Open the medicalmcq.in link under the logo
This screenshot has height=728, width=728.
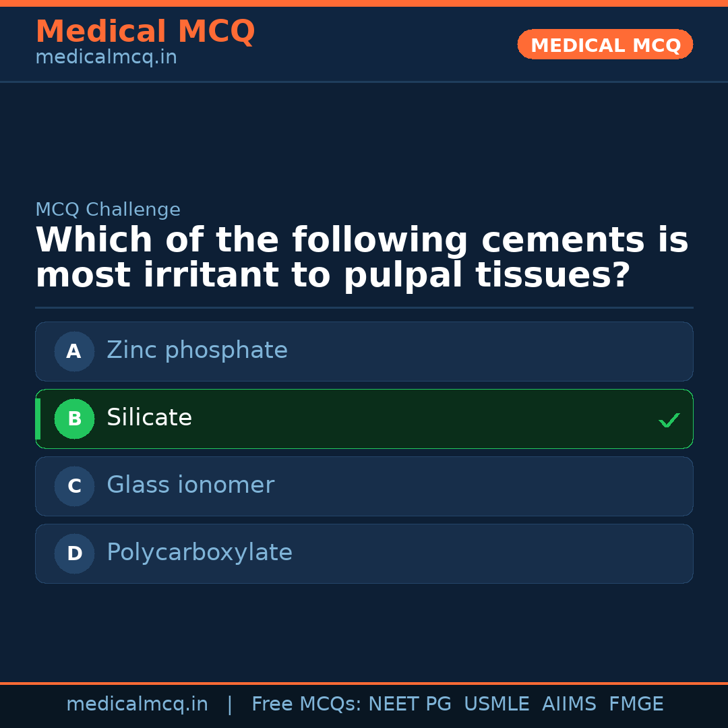105,57
